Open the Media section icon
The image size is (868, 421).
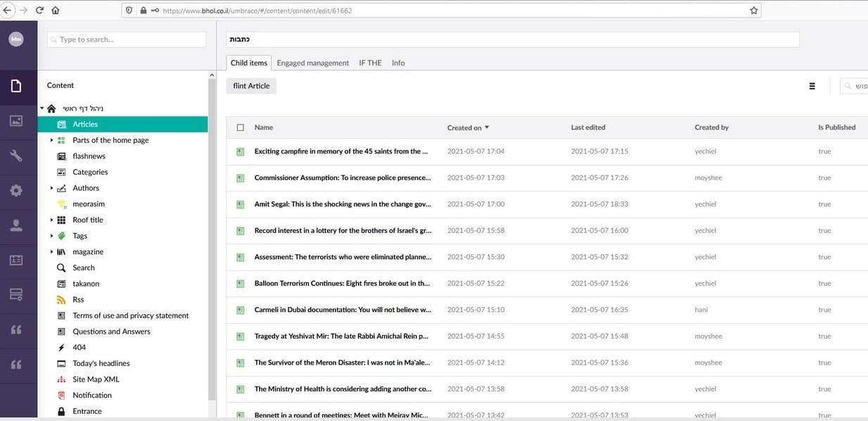(16, 120)
